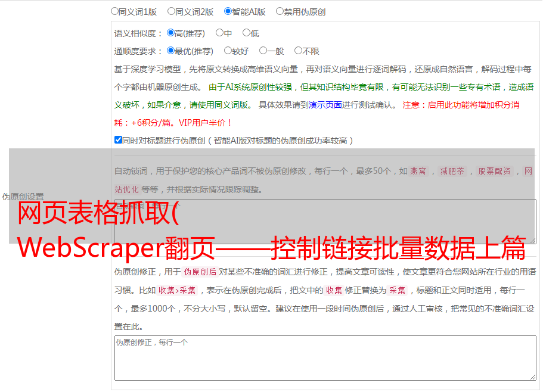
Task: Pick the 禁用伪原创 radio option
Action: (x=280, y=11)
